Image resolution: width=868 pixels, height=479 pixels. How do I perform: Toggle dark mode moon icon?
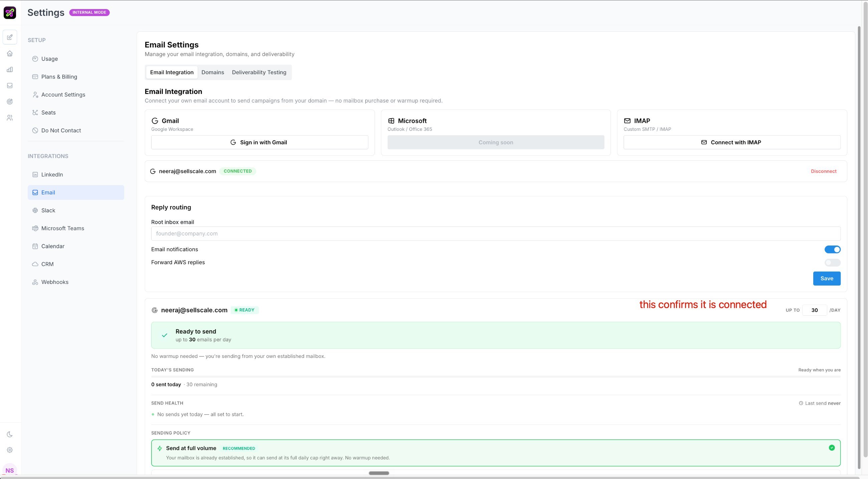pos(10,434)
